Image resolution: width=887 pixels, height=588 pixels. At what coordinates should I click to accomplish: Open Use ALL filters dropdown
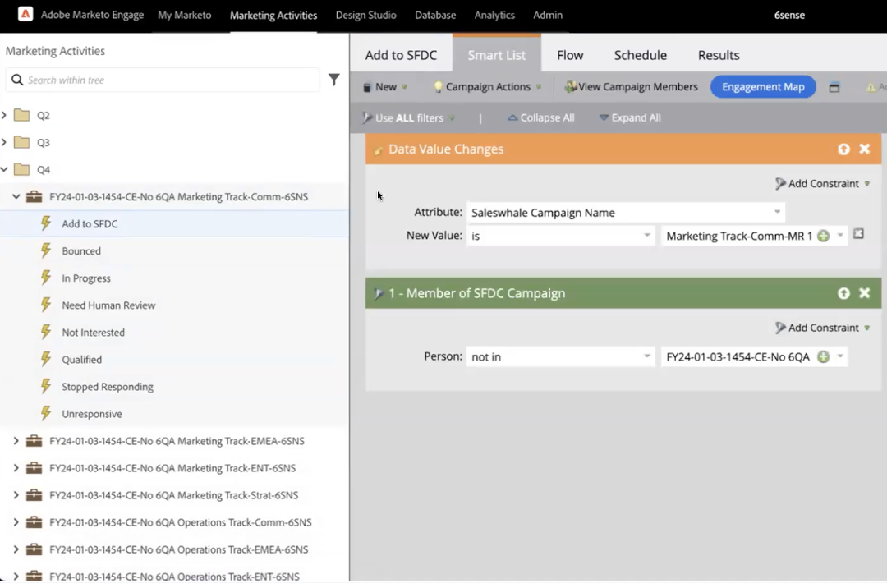408,117
